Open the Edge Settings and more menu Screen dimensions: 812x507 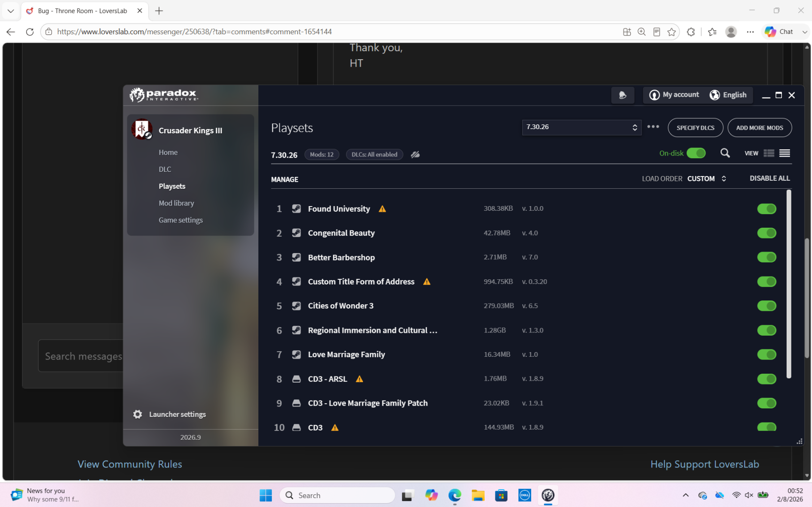pyautogui.click(x=750, y=32)
